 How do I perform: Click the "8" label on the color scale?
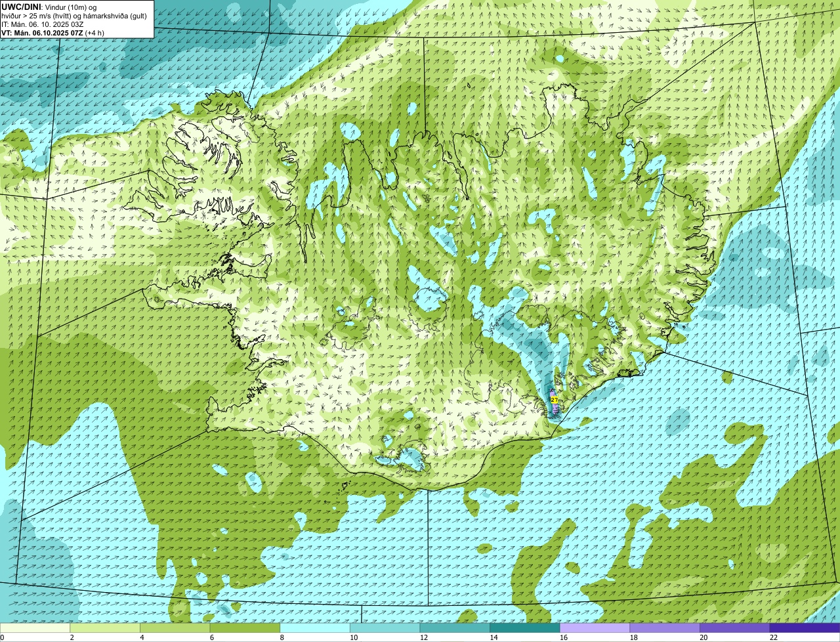(x=282, y=637)
